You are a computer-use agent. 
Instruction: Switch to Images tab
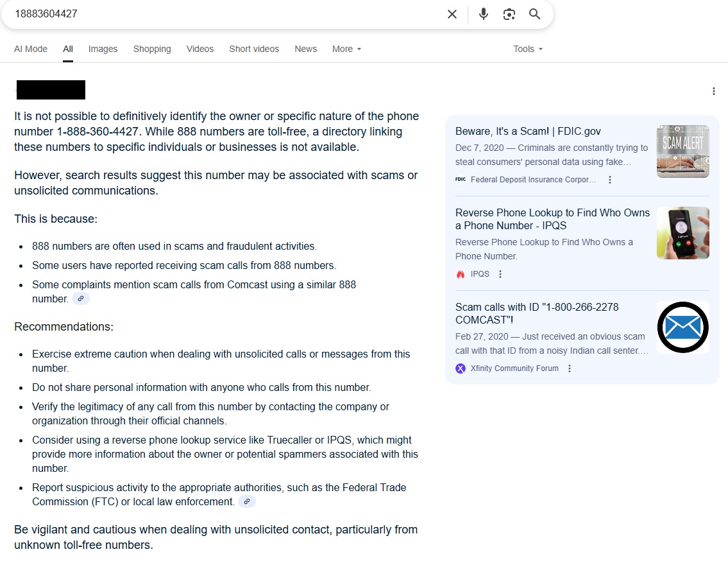pos(103,49)
